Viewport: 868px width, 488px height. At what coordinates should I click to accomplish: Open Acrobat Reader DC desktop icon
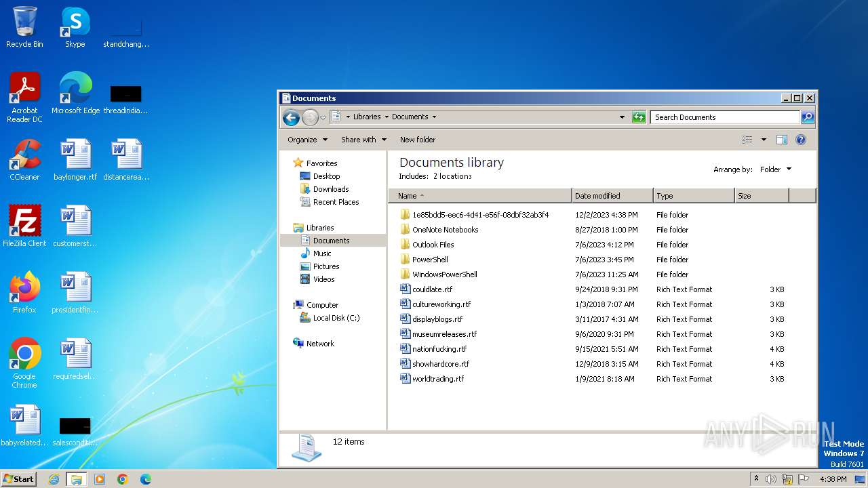[24, 98]
